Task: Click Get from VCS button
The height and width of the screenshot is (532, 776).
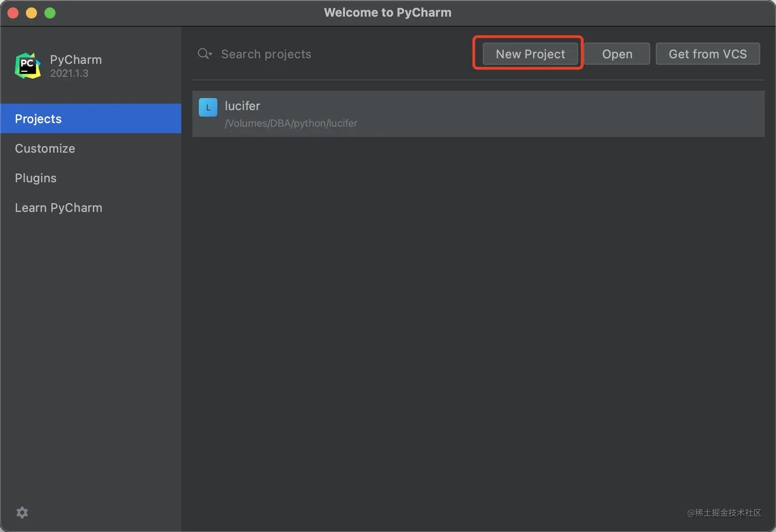Action: tap(708, 54)
